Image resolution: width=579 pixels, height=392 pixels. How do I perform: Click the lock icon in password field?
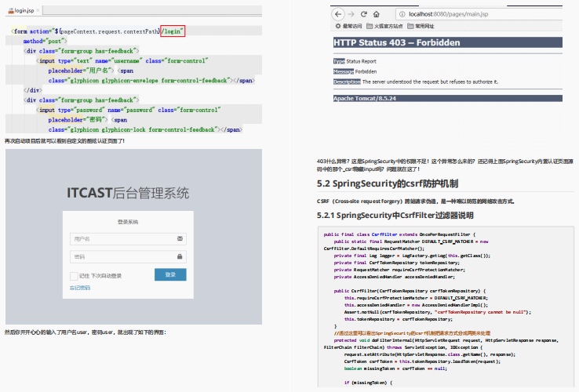[x=180, y=256]
